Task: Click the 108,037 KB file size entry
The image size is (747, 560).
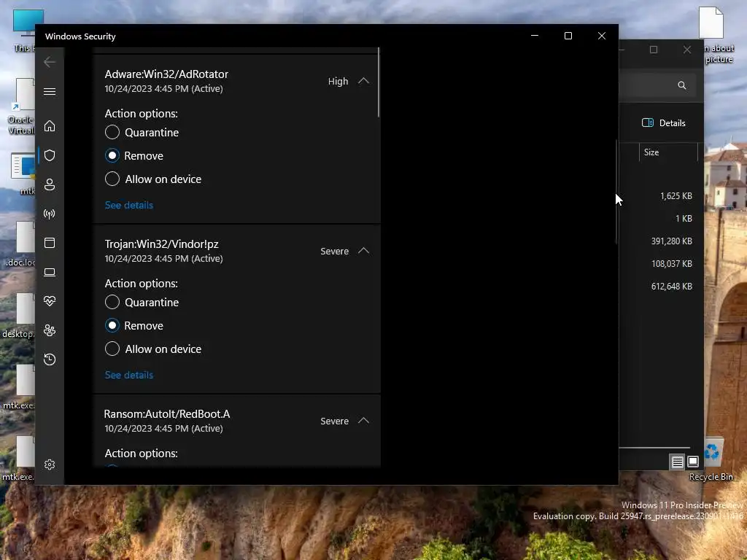Action: pos(672,264)
